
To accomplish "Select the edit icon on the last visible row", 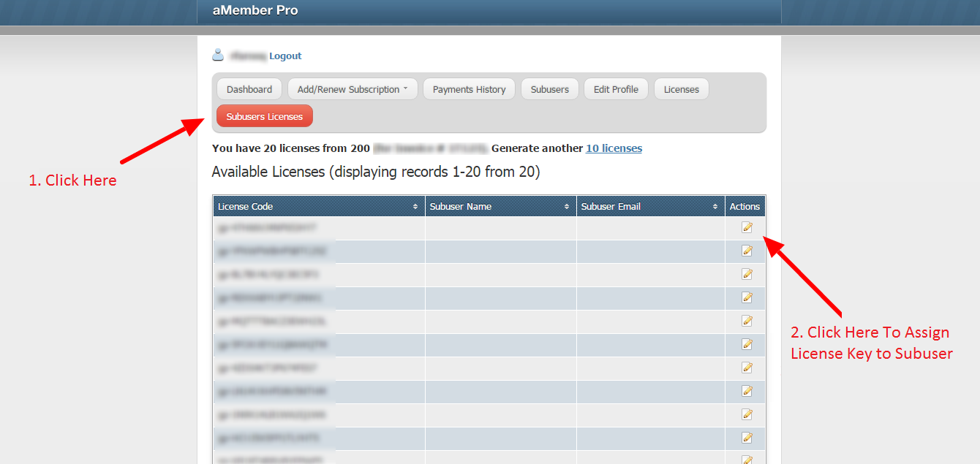I will pyautogui.click(x=747, y=460).
